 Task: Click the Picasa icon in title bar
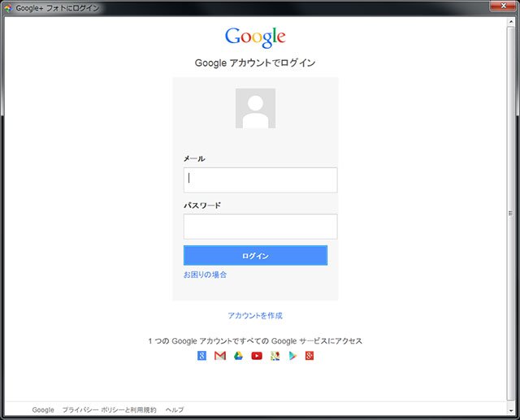pyautogui.click(x=8, y=8)
